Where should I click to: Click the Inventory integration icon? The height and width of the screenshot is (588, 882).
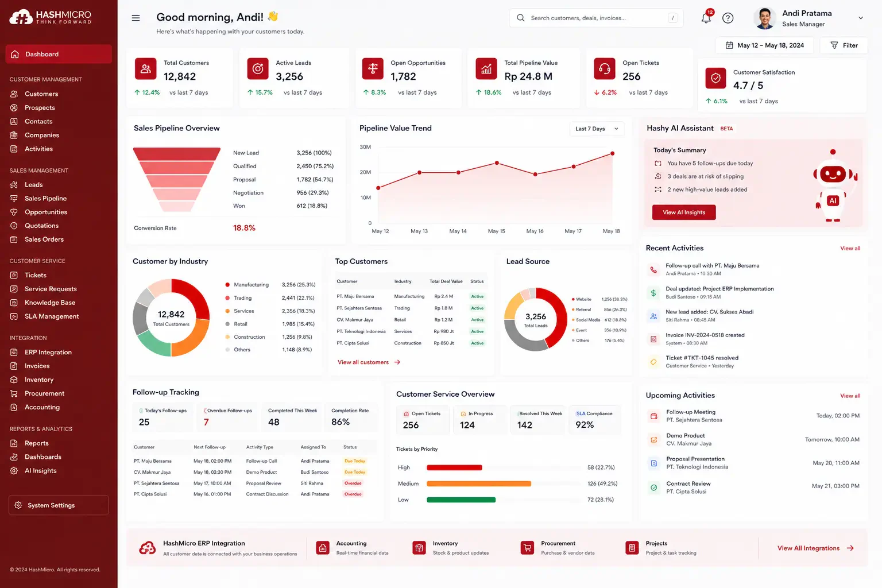419,548
